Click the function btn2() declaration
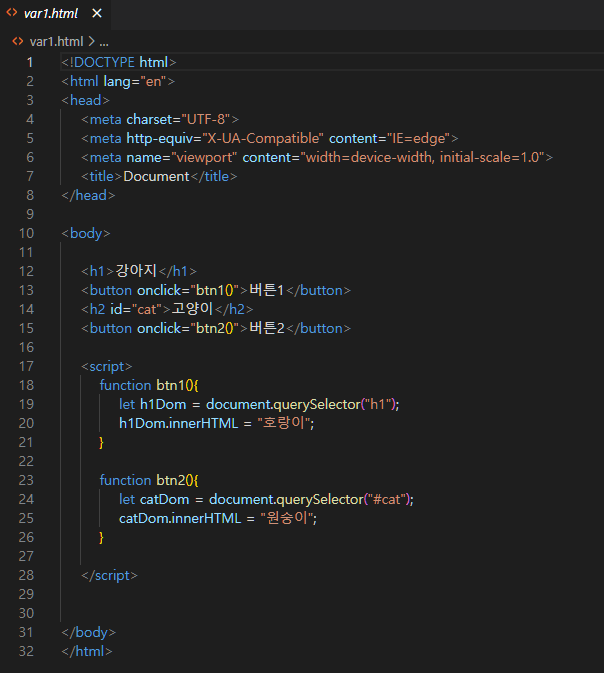604x673 pixels. 149,480
